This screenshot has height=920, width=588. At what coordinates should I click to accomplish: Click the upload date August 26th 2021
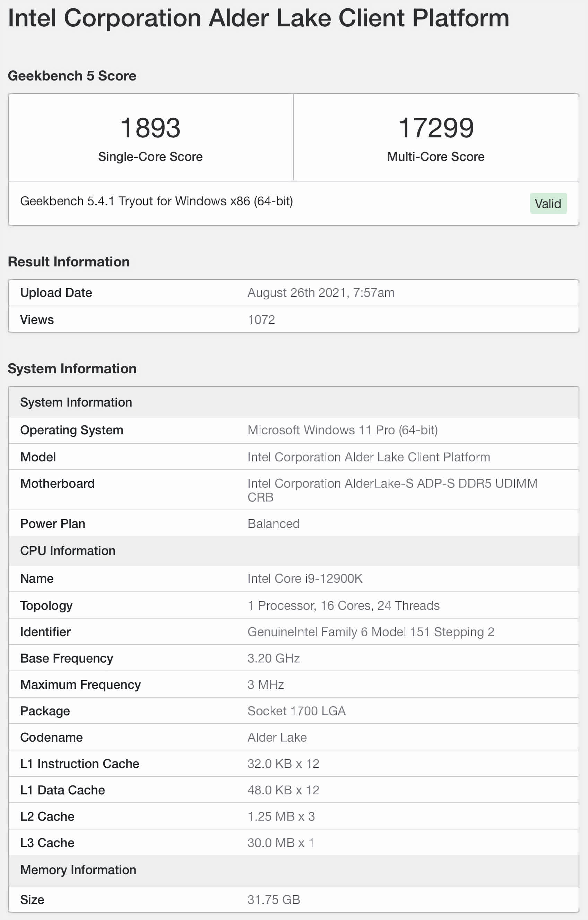click(321, 293)
